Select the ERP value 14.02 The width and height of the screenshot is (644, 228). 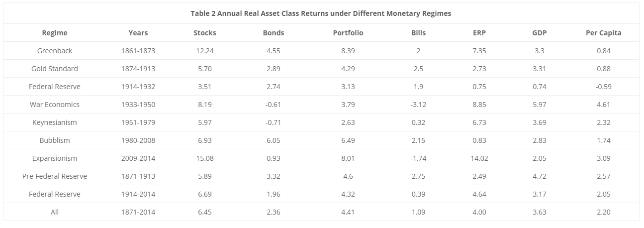(x=479, y=158)
